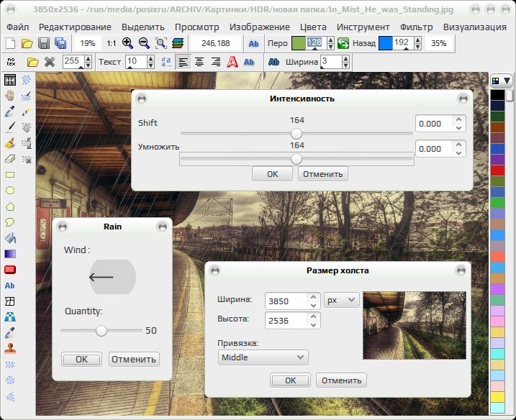Create a new blank image file

[11, 43]
